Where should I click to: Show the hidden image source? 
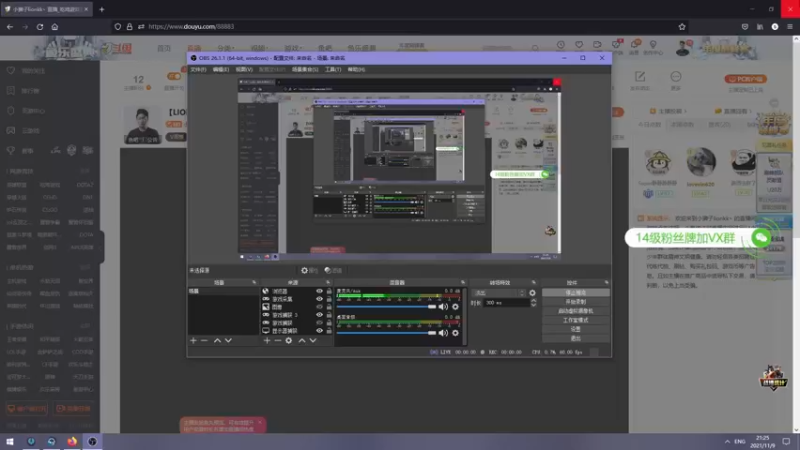[x=319, y=307]
